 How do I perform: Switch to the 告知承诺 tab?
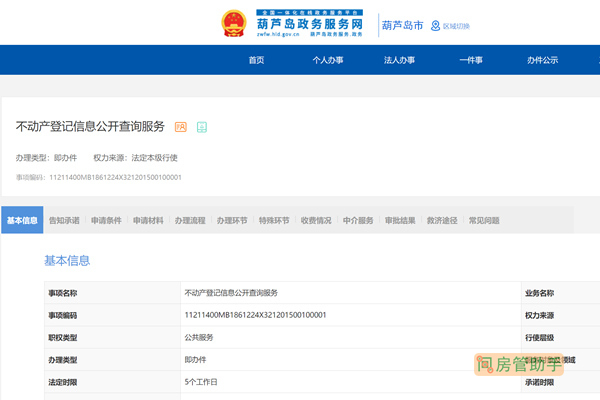point(64,220)
